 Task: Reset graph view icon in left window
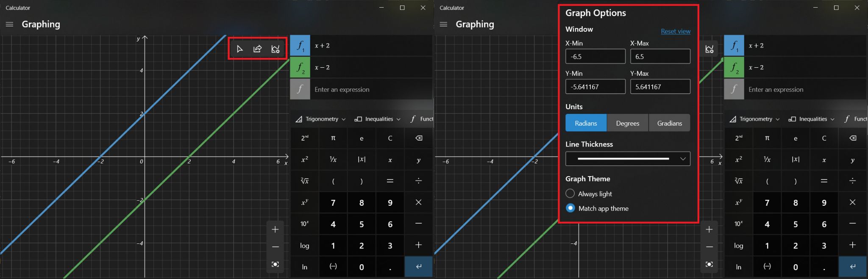tap(275, 264)
